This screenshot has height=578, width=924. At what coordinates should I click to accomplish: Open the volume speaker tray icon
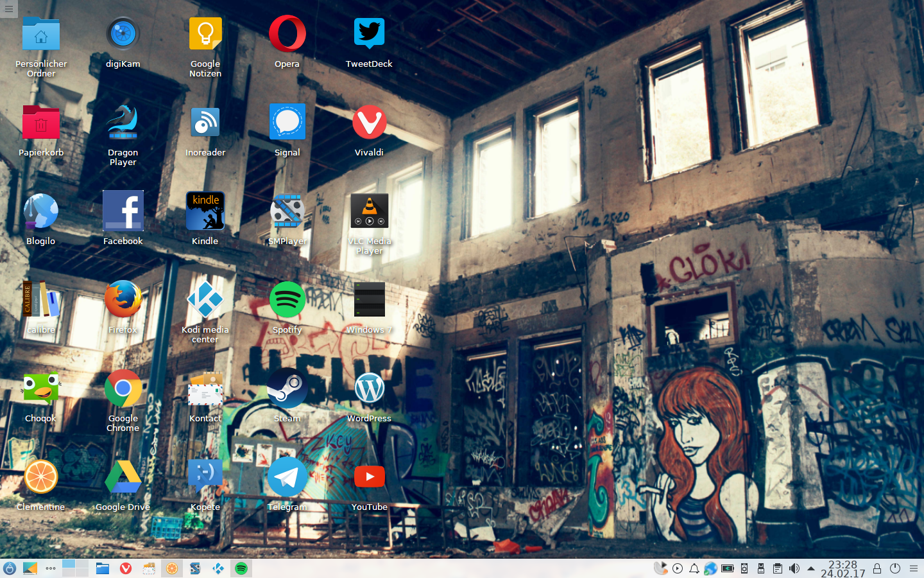tap(794, 568)
